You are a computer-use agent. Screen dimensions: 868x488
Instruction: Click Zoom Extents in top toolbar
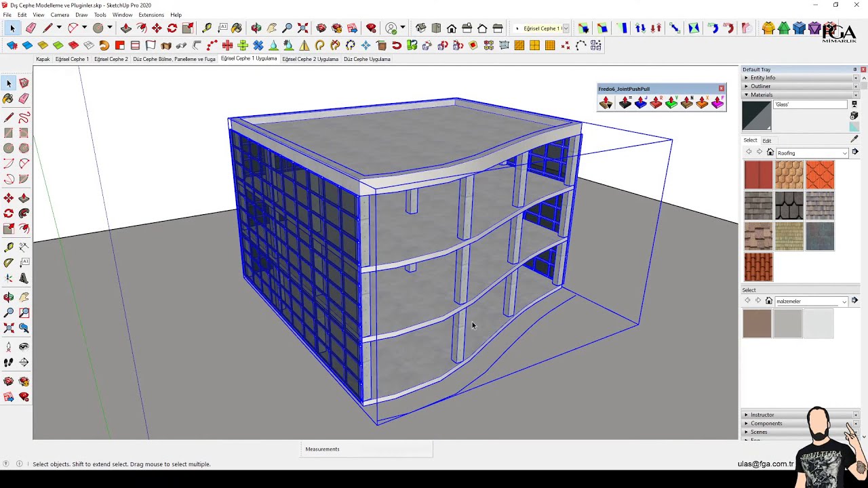tap(303, 28)
